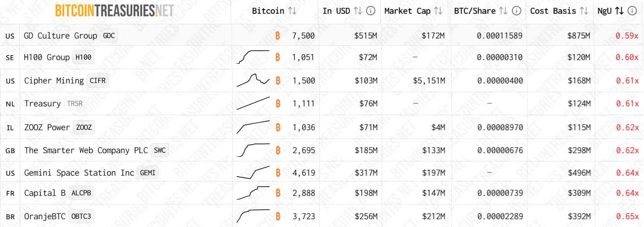Image resolution: width=644 pixels, height=227 pixels.
Task: Click the H100 ticker badge
Action: [83, 57]
